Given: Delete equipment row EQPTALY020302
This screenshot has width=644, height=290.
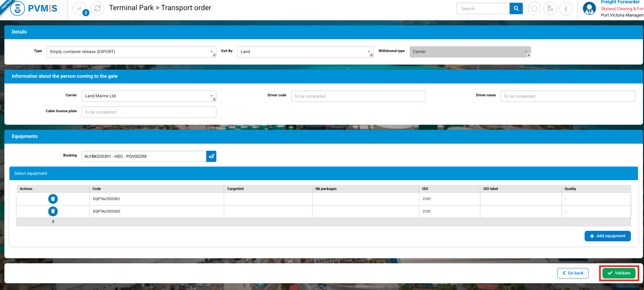Looking at the screenshot, I should tap(53, 211).
